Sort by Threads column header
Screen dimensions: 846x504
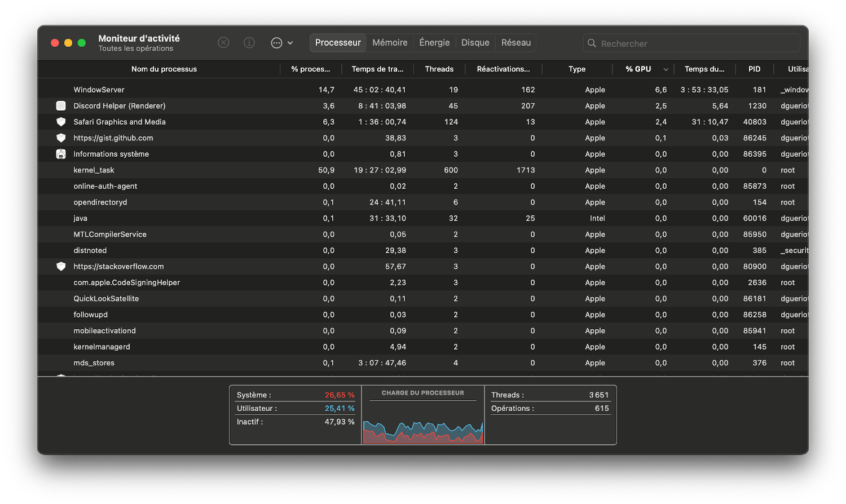coord(439,69)
